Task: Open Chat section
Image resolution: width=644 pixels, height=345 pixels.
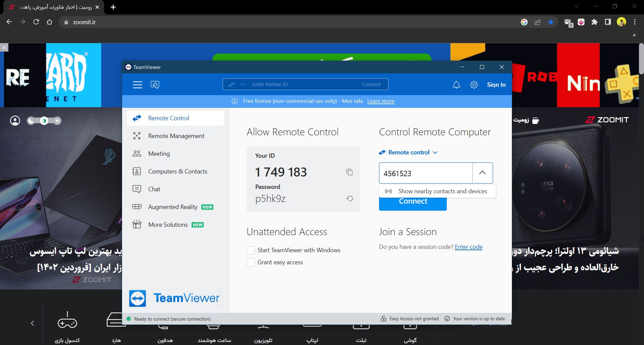Action: (x=175, y=189)
